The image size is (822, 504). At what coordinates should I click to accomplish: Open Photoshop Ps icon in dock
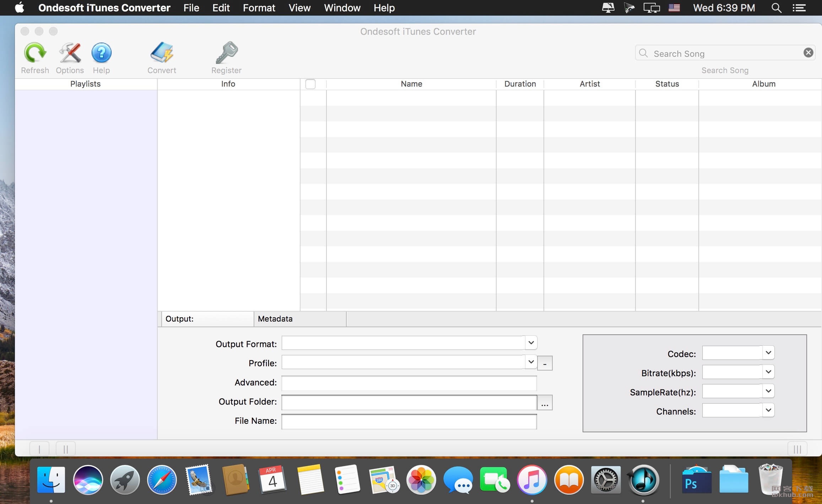[696, 480]
